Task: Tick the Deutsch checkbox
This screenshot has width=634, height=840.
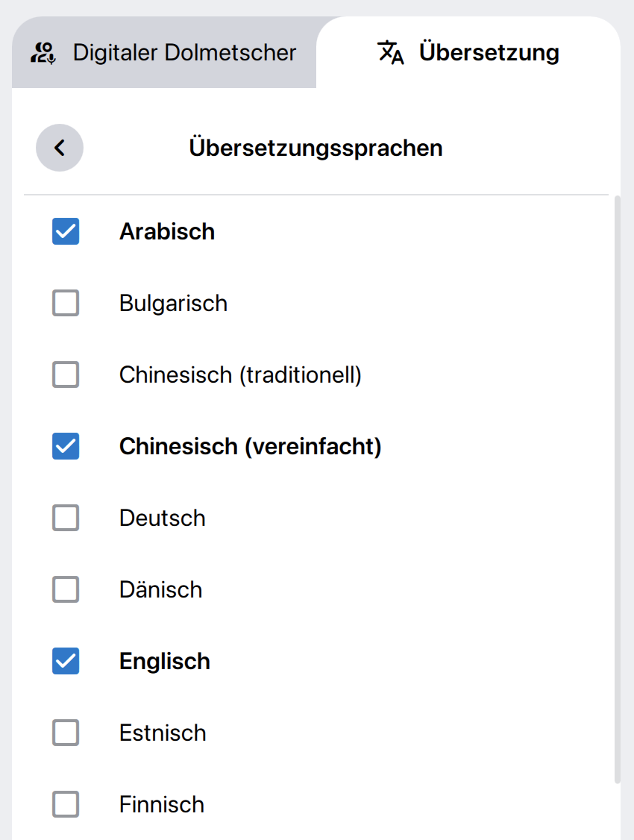Action: (66, 518)
